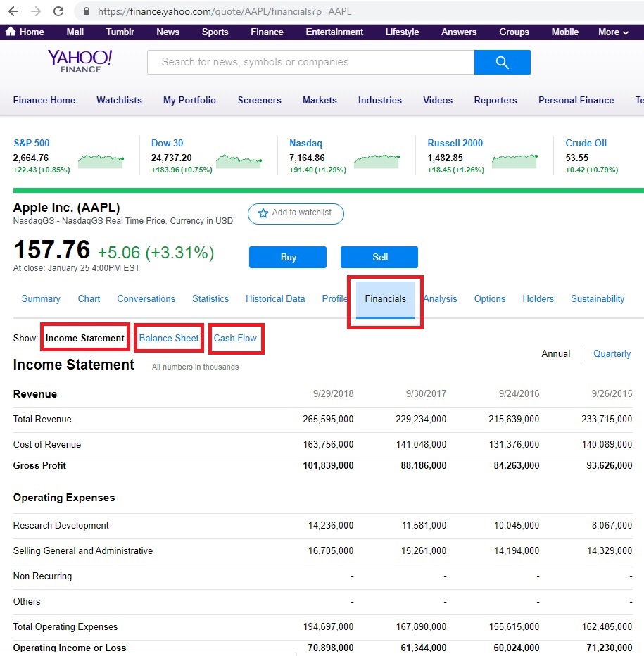This screenshot has height=656, width=644.
Task: Reload the page with refresh icon
Action: coord(58,11)
